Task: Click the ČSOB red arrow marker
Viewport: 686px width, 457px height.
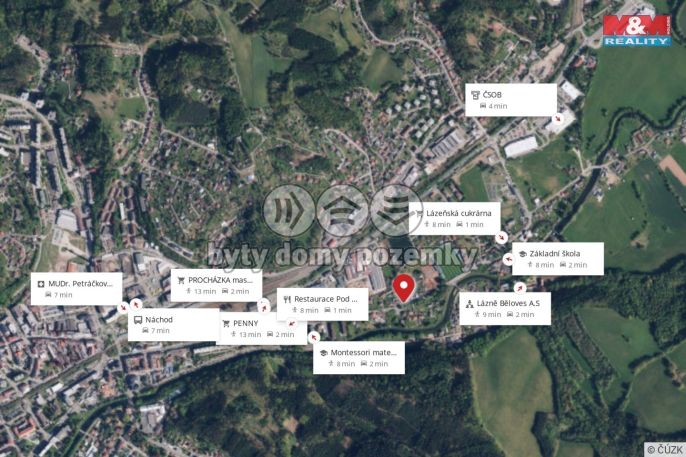Action: click(558, 118)
